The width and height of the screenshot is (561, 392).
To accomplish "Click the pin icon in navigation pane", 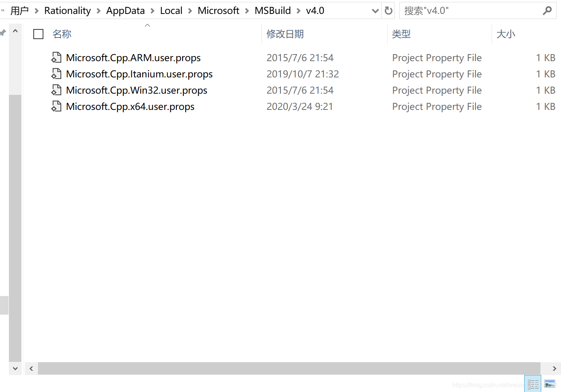I will [x=3, y=33].
